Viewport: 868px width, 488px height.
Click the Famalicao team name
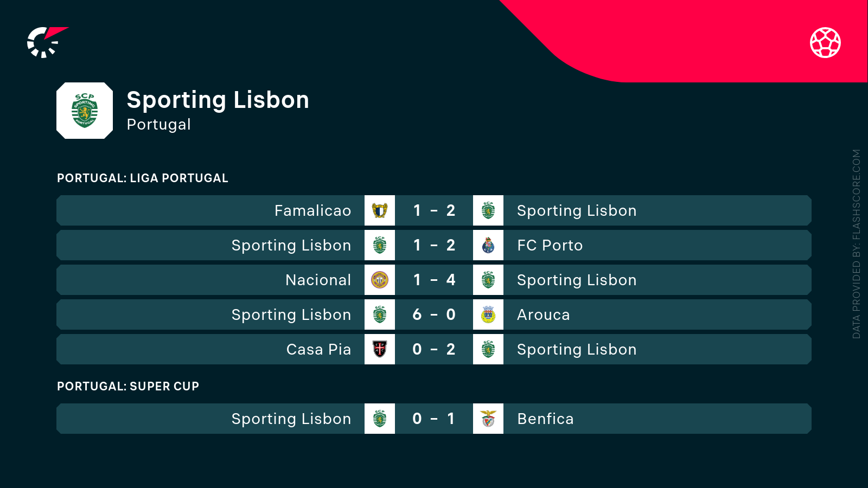click(312, 210)
